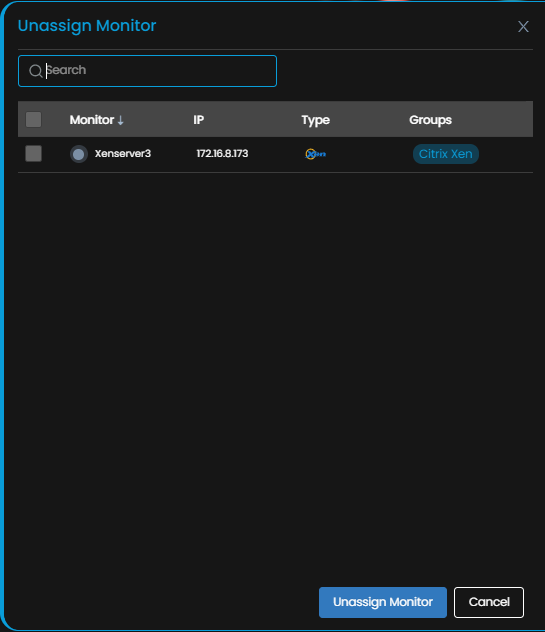Click the Type column header

click(x=316, y=120)
